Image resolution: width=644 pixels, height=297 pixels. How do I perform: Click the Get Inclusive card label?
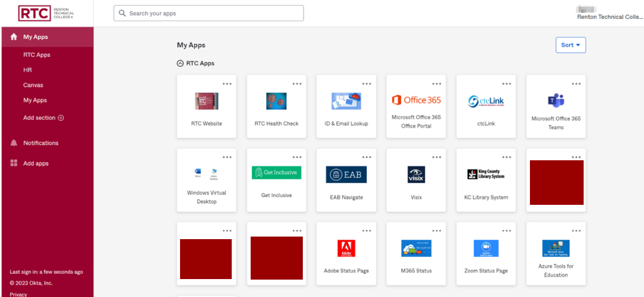[x=276, y=195]
